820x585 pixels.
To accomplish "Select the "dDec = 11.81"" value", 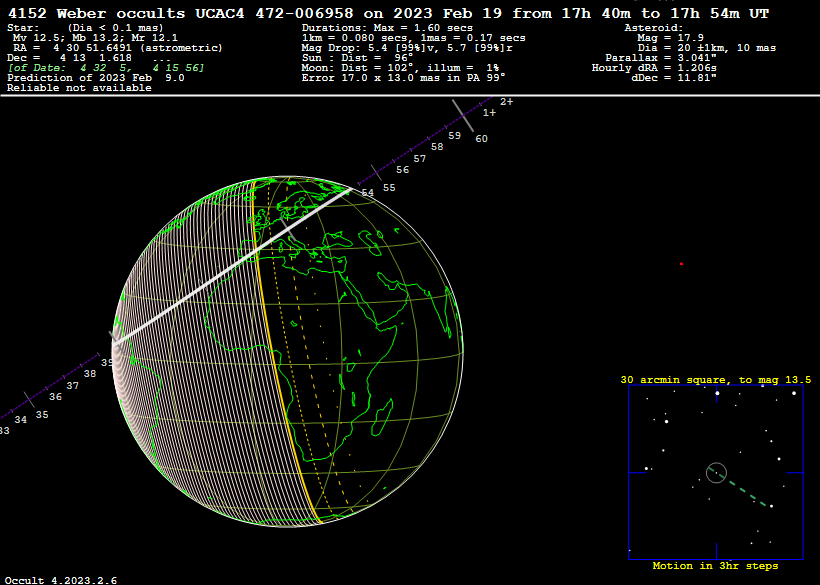I will click(674, 78).
